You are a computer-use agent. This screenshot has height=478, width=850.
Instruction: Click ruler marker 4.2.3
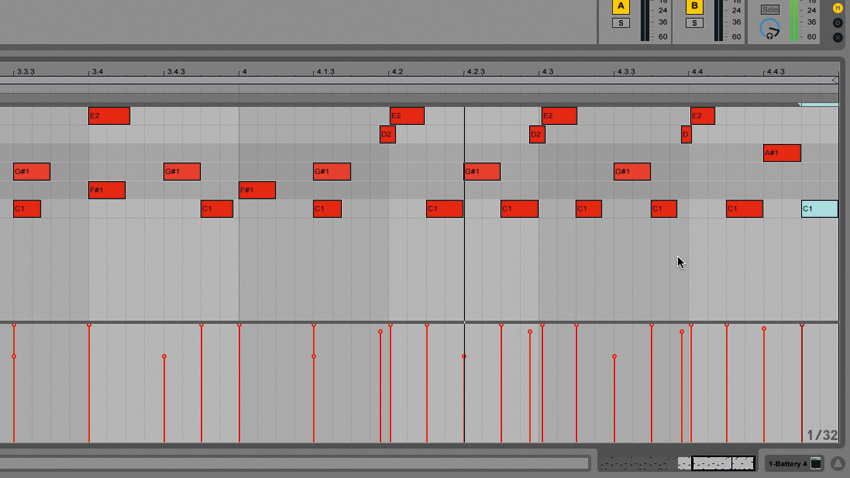475,72
